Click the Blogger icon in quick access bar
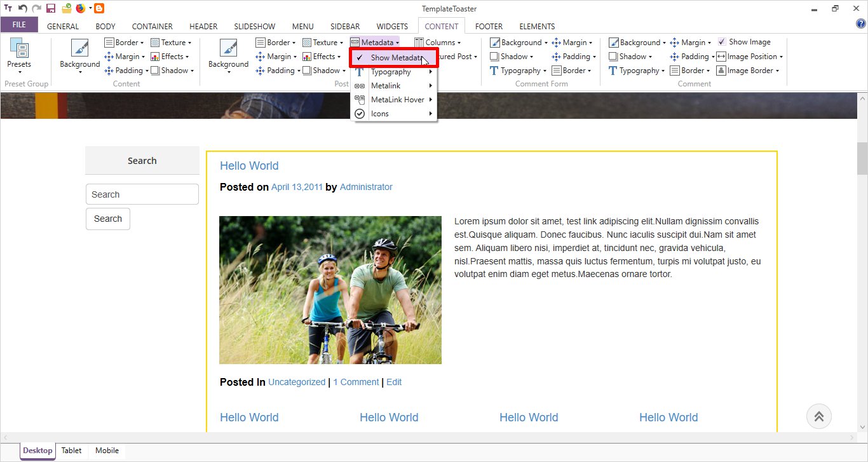Viewport: 868px width, 462px height. 99,8
